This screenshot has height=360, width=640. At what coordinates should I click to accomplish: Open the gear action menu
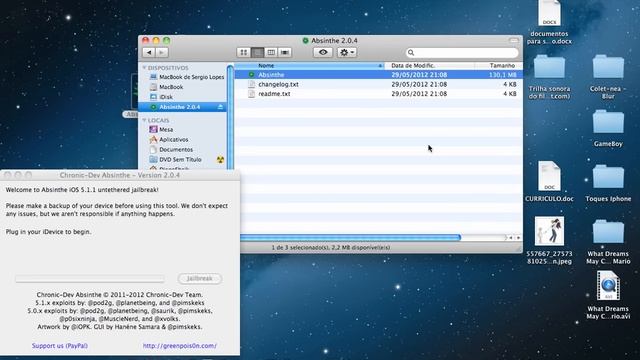click(x=347, y=52)
